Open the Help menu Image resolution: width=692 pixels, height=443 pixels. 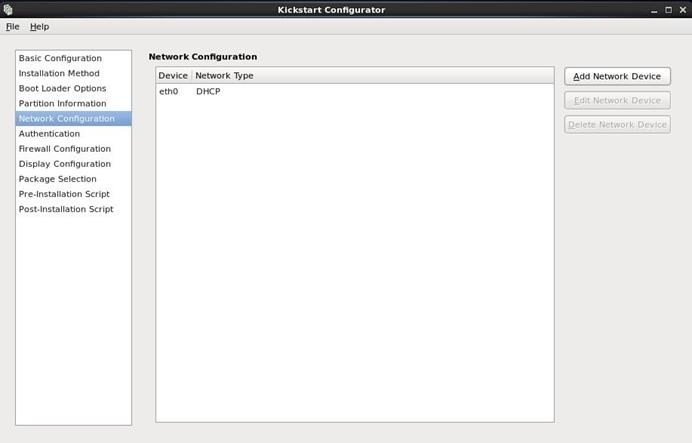pyautogui.click(x=39, y=26)
